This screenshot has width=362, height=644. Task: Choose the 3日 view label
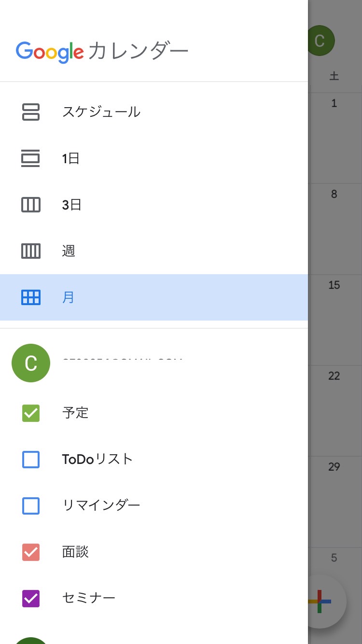click(72, 205)
